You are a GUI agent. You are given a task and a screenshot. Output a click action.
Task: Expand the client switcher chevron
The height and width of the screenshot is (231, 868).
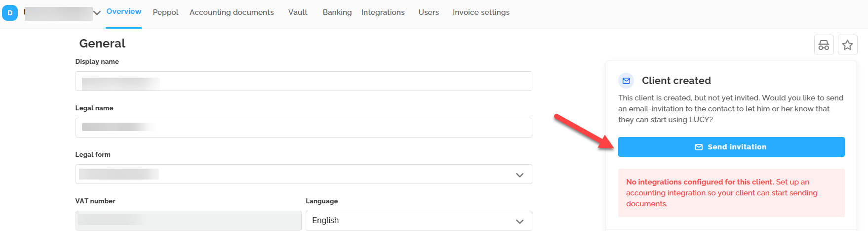(97, 13)
